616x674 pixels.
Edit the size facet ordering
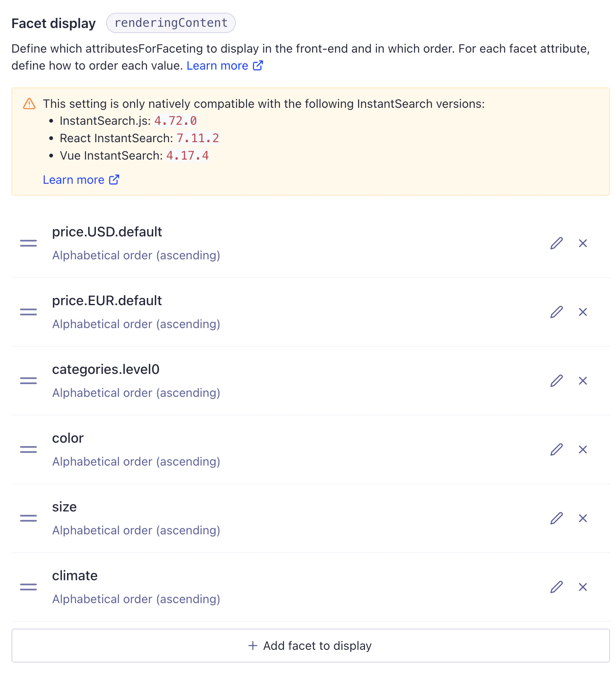point(556,518)
